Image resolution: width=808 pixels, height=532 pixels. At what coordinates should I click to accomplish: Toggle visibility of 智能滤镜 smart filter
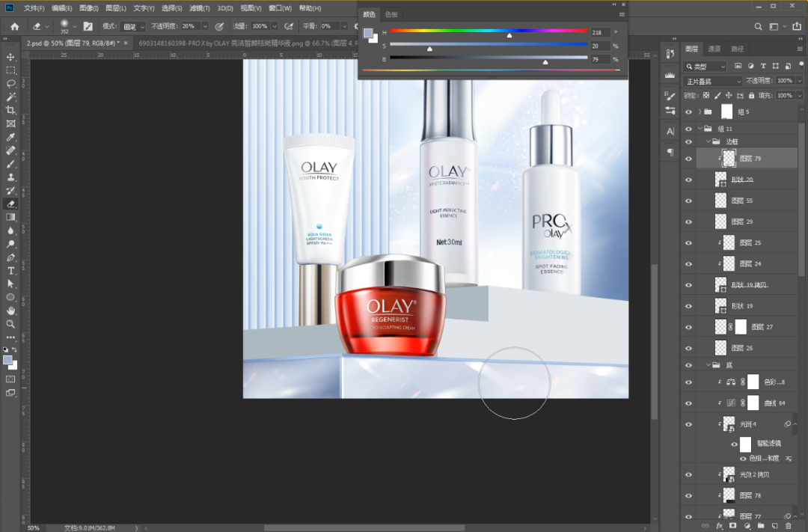pyautogui.click(x=735, y=444)
